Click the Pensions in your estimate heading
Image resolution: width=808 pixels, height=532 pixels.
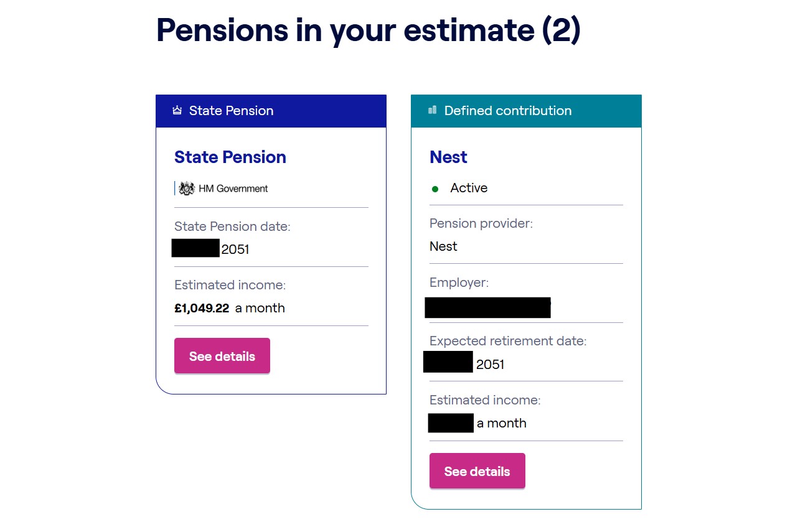coord(368,29)
